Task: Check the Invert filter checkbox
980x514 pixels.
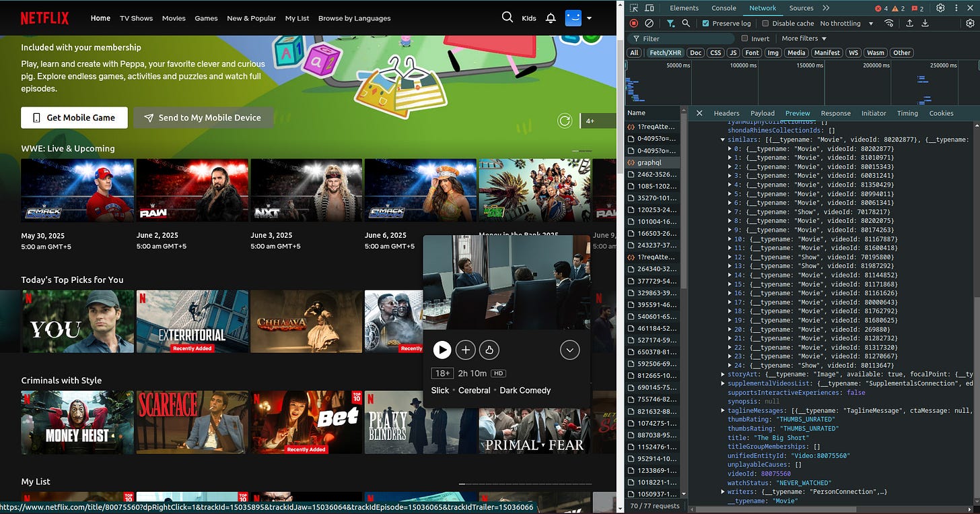Action: click(x=744, y=38)
